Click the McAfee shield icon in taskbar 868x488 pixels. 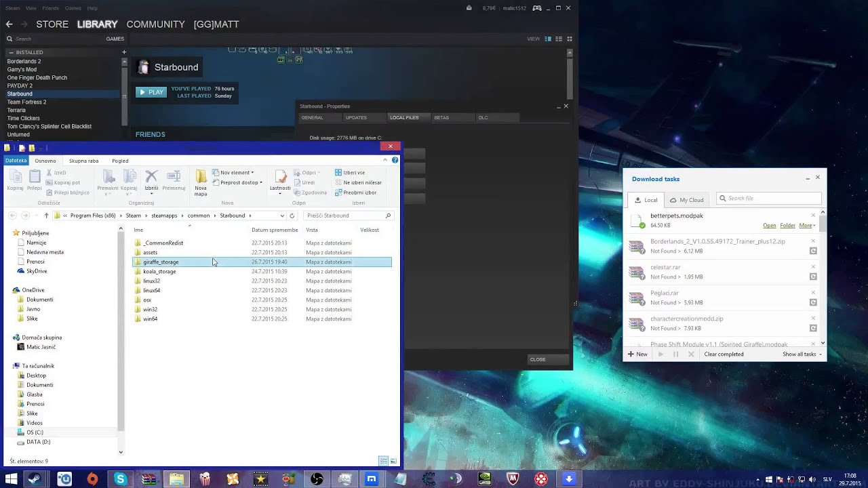513,479
